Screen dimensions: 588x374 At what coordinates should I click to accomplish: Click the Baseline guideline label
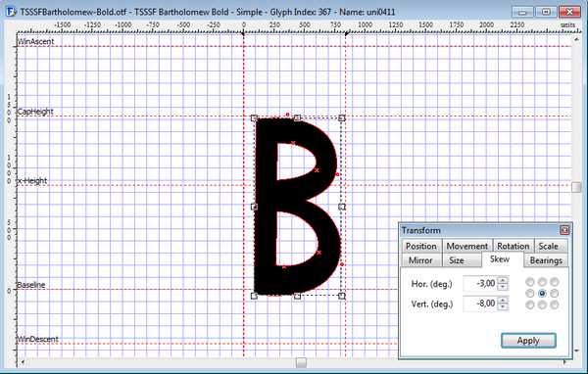[31, 285]
